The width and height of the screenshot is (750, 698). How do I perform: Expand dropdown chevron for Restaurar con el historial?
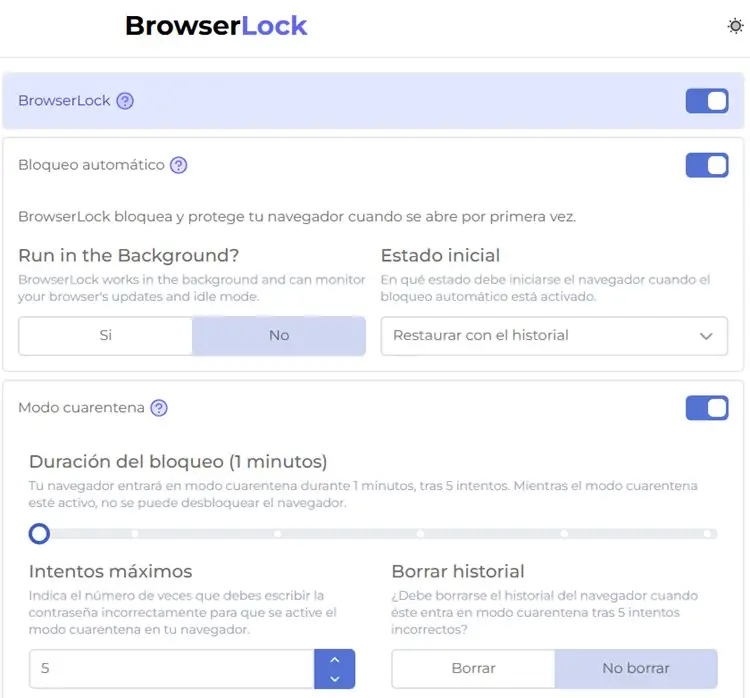(x=706, y=336)
